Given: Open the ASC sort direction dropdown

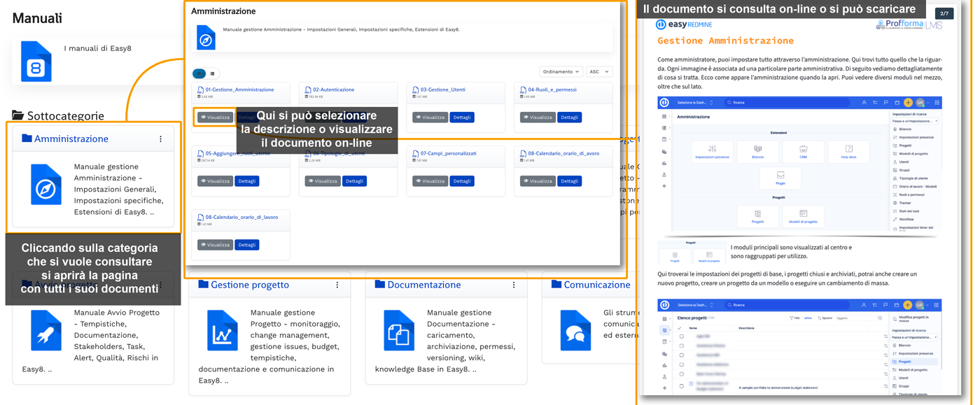Looking at the screenshot, I should point(599,71).
